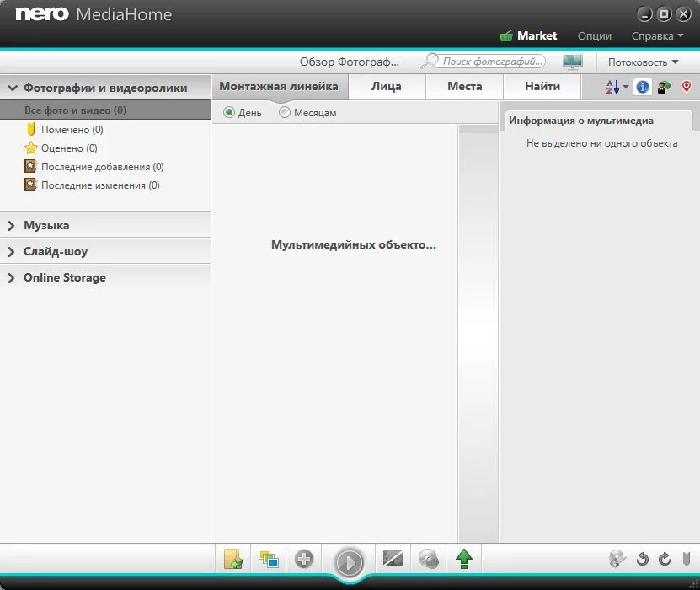Screen dimensions: 700x590
Task: Toggle the blue information panel icon
Action: click(643, 87)
